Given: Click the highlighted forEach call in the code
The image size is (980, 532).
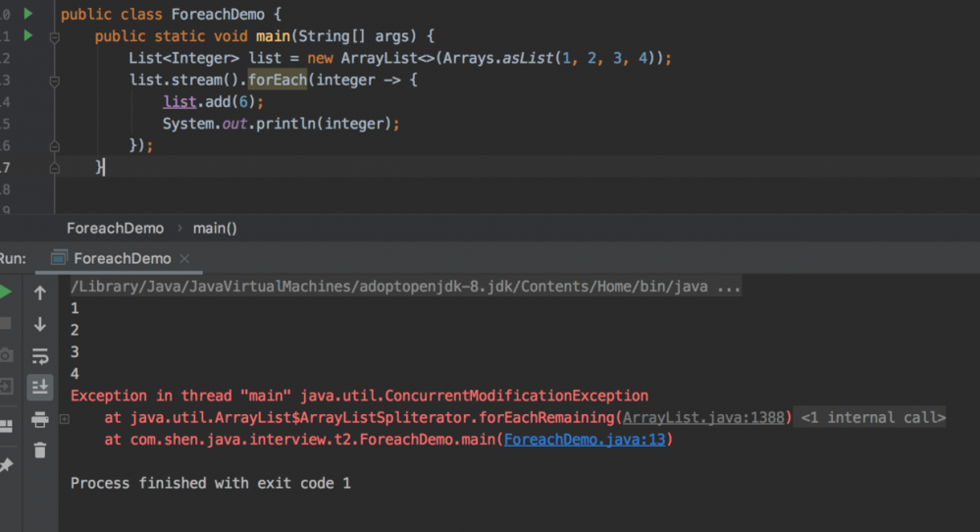Looking at the screenshot, I should pos(278,80).
